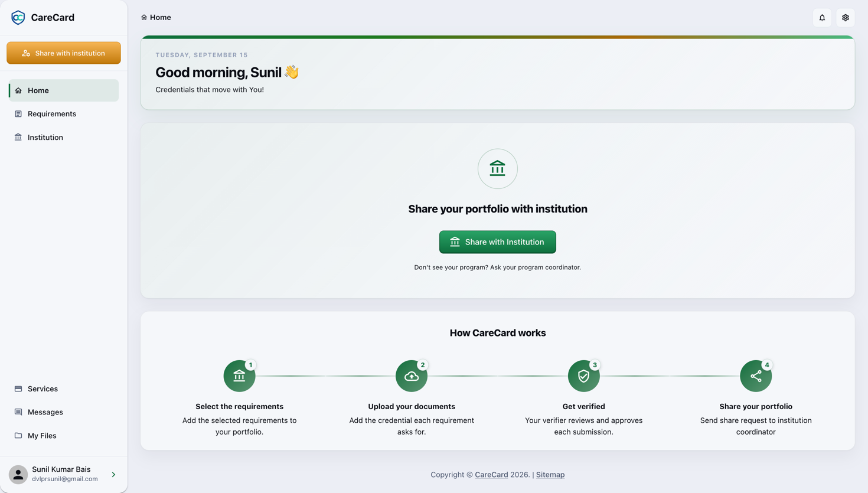Open My Files in the sidebar

click(x=64, y=436)
